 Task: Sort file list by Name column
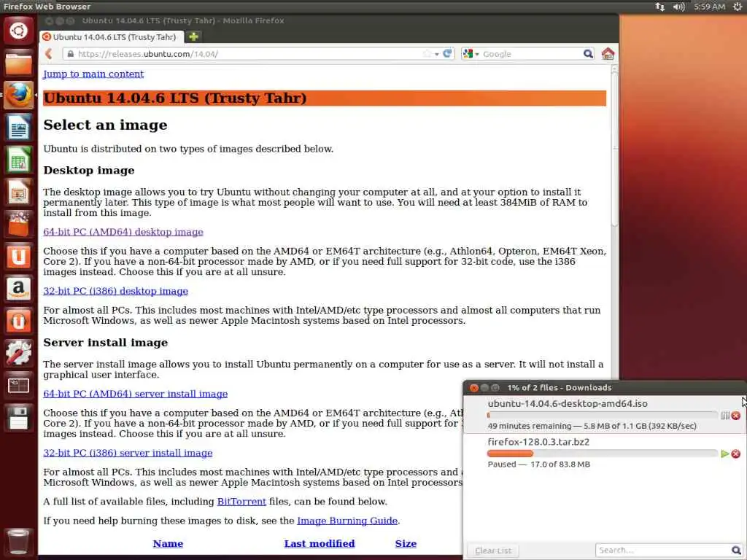(x=169, y=543)
